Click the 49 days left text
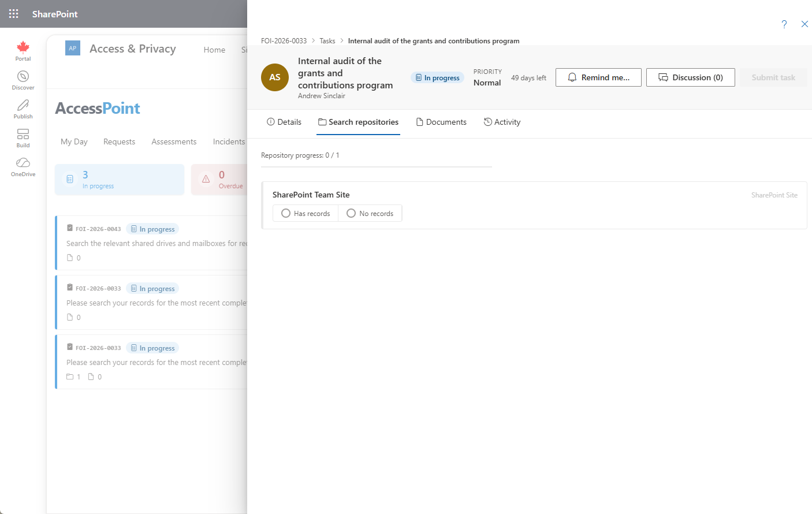 528,78
